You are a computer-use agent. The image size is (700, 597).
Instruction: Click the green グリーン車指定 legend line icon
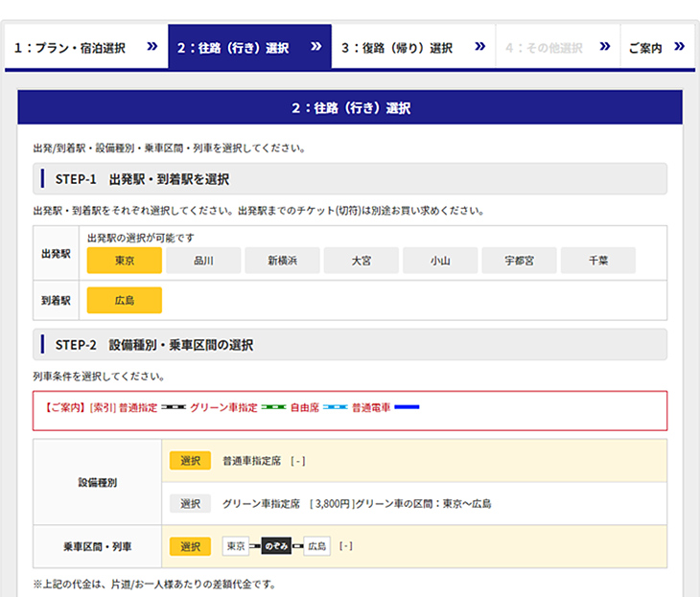[274, 407]
